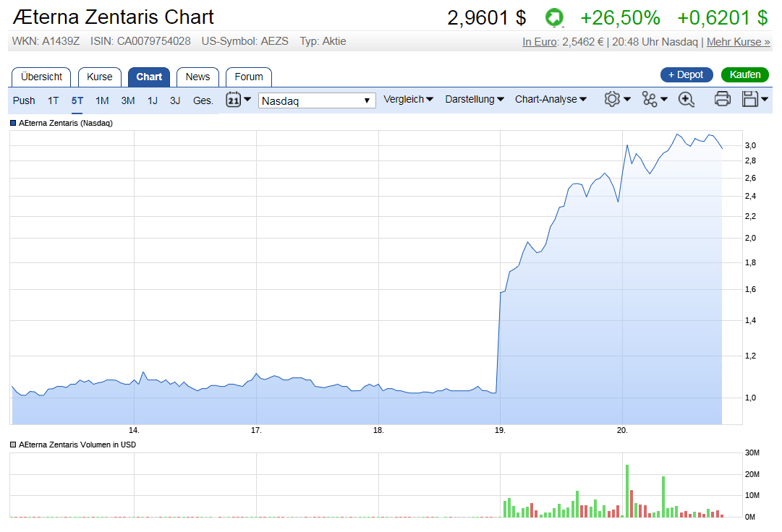Click the share/network icon in the toolbar
This screenshot has height=532, width=782.
pyautogui.click(x=650, y=99)
